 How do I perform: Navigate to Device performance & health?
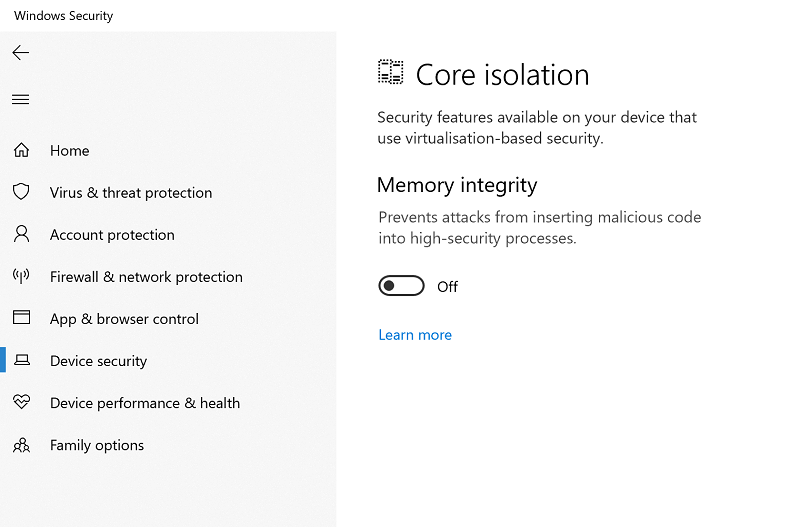(x=145, y=403)
